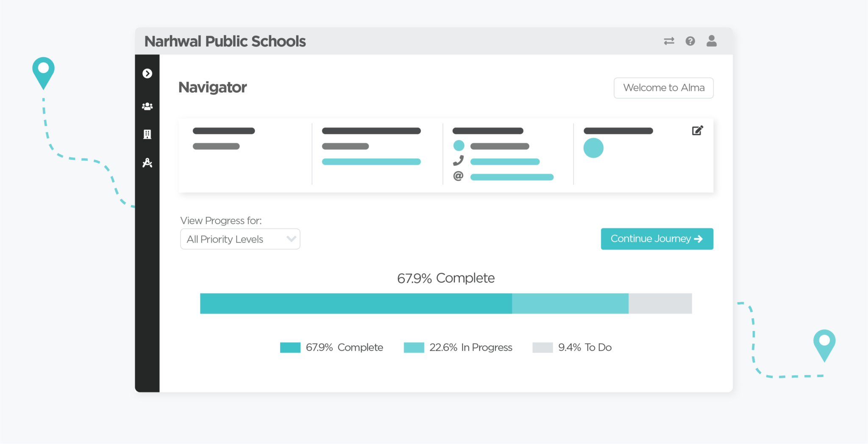868x444 pixels.
Task: Open the people group sidebar icon
Action: click(x=147, y=106)
